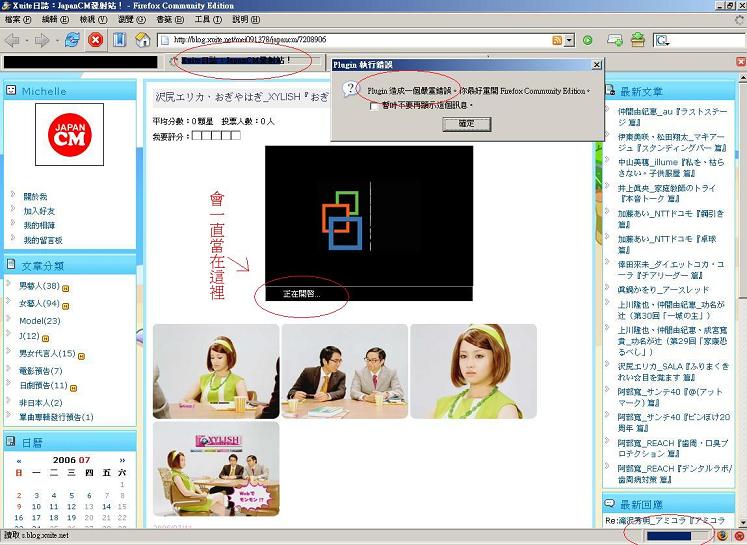Open the 檔案 (F) menu
Viewport: 747px width, 545px height.
pos(18,20)
